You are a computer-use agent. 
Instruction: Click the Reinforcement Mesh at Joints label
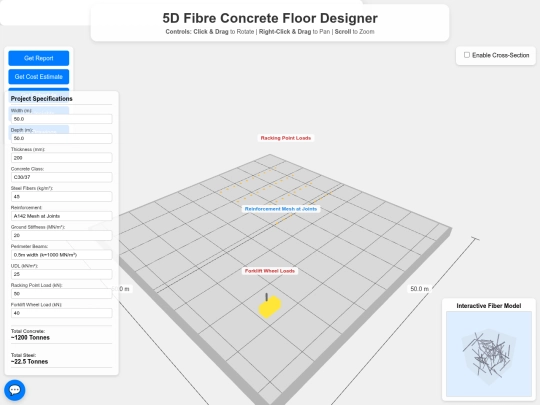click(281, 209)
